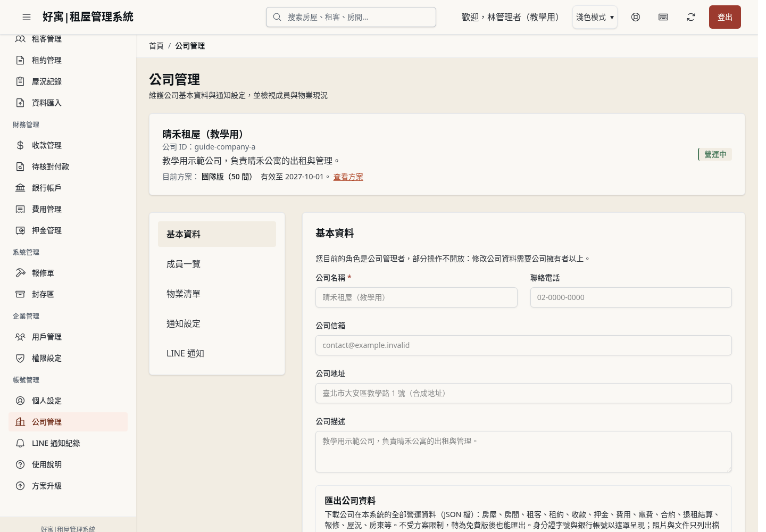Toggle the hamburger sidebar menu icon

point(27,17)
